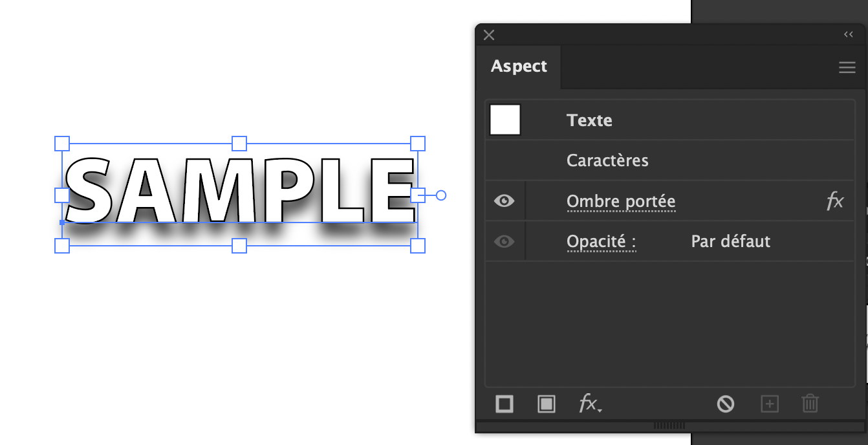Image resolution: width=868 pixels, height=445 pixels.
Task: Duplicate selected item via the plus icon
Action: [770, 404]
